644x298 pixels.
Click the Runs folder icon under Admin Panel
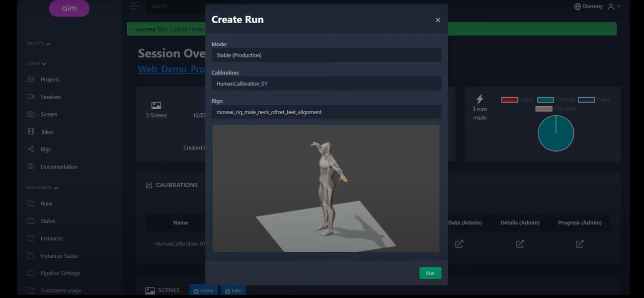31,203
